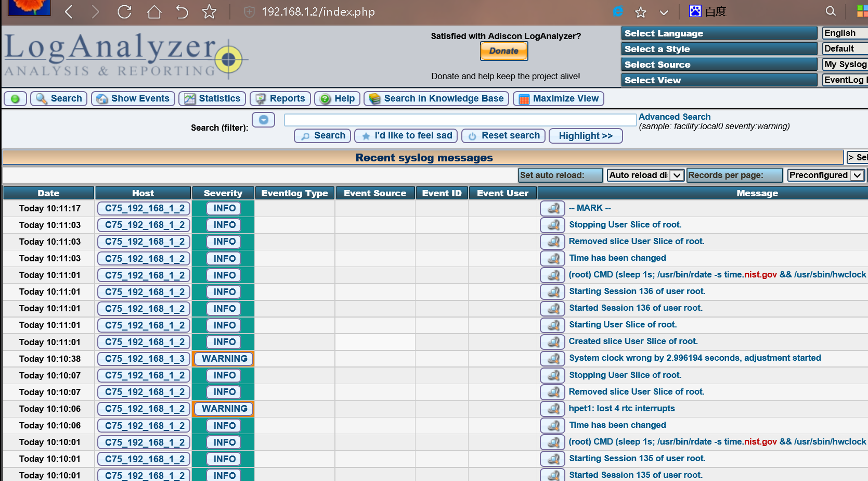The height and width of the screenshot is (481, 868).
Task: Open details icon for the -- MARK -- message
Action: coord(552,208)
